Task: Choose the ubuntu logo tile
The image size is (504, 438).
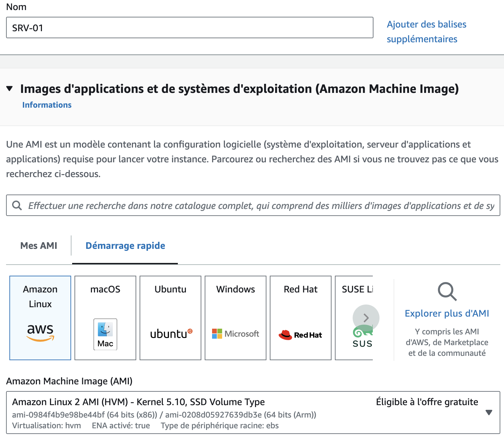Action: pos(171,334)
